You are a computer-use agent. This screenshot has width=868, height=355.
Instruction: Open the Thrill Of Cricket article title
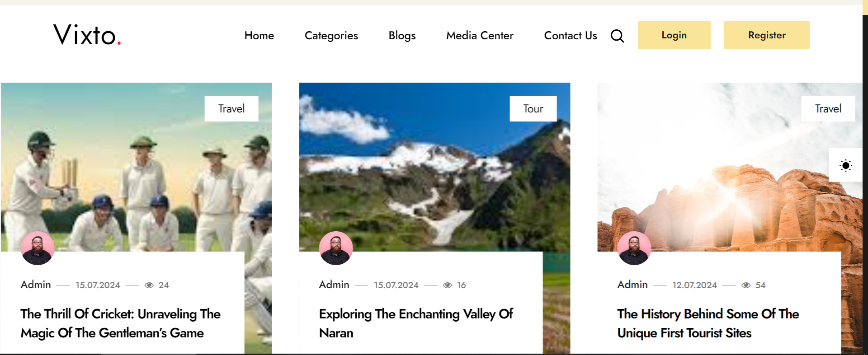point(120,323)
